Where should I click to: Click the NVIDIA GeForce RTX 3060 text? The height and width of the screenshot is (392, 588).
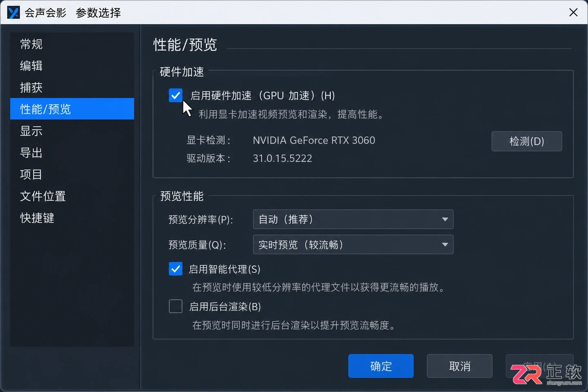(x=314, y=140)
